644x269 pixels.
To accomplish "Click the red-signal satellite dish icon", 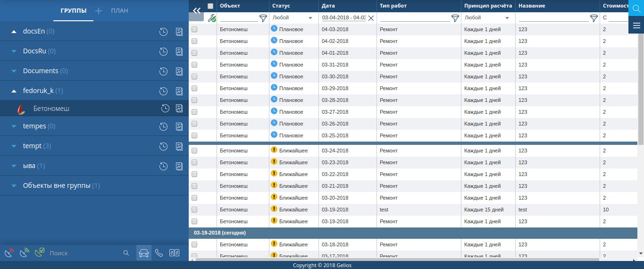I will tap(9, 253).
